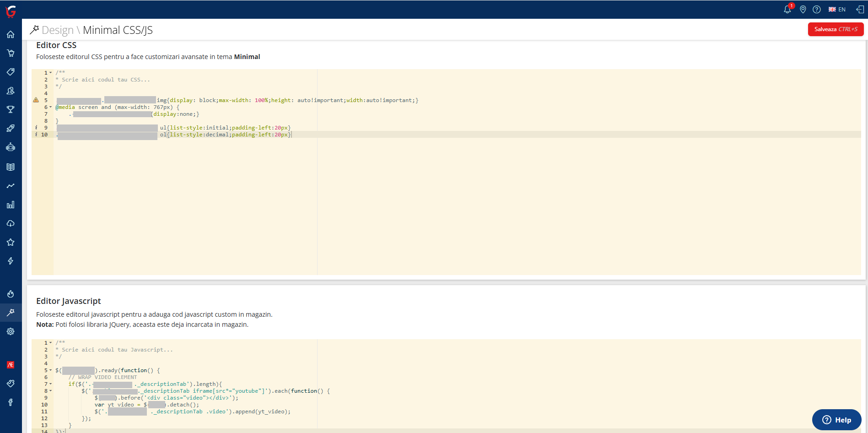Open the notifications bell
The height and width of the screenshot is (433, 868).
click(787, 10)
